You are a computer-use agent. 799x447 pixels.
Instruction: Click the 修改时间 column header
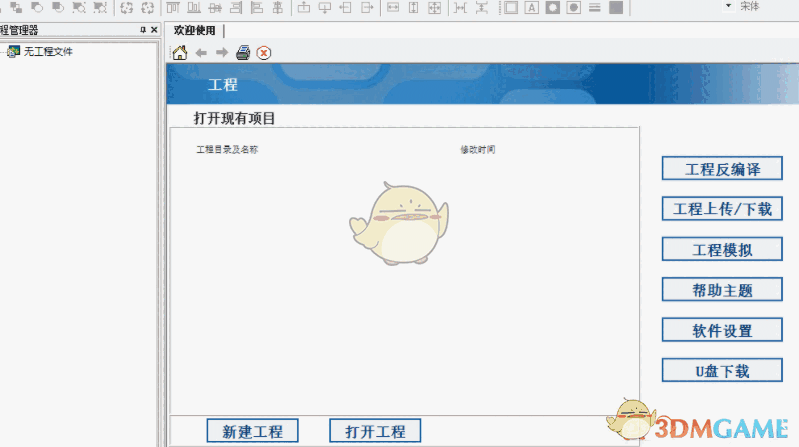477,149
